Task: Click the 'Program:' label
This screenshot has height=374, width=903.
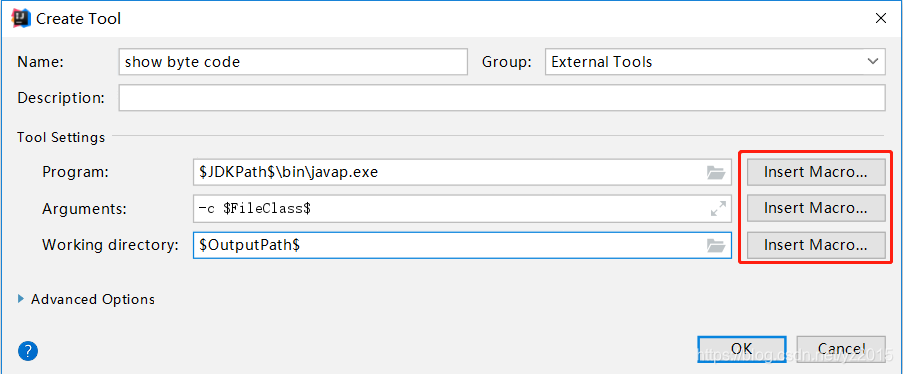Action: [x=75, y=172]
